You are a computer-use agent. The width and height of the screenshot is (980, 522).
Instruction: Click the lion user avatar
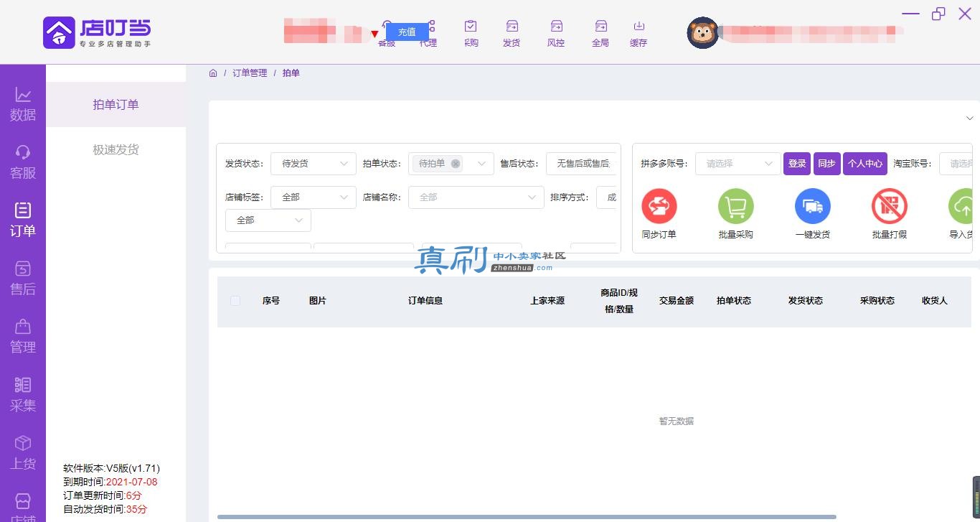click(x=703, y=33)
